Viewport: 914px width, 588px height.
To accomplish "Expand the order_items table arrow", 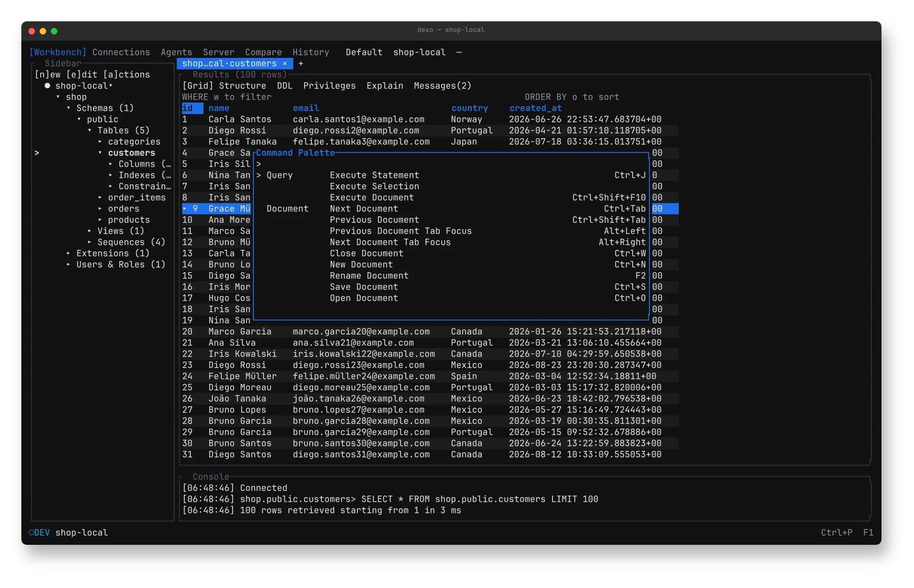I will (x=100, y=198).
